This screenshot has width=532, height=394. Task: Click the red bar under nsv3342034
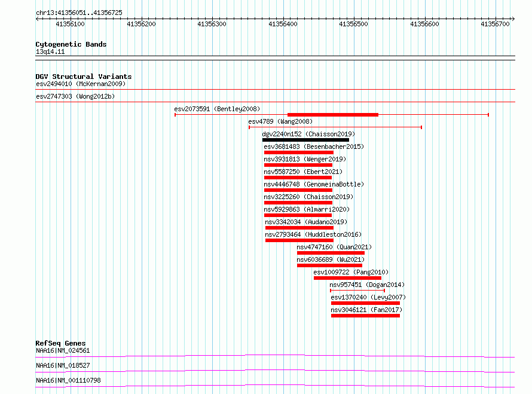pos(299,228)
